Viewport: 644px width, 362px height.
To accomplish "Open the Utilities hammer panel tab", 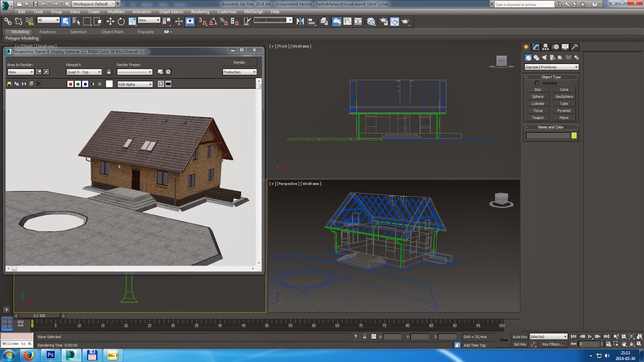I will click(x=575, y=47).
